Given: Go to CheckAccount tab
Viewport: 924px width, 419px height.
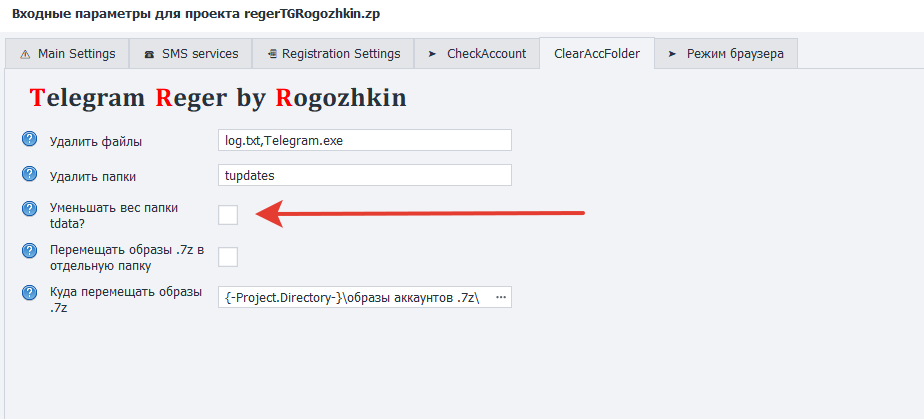Looking at the screenshot, I should [x=476, y=54].
